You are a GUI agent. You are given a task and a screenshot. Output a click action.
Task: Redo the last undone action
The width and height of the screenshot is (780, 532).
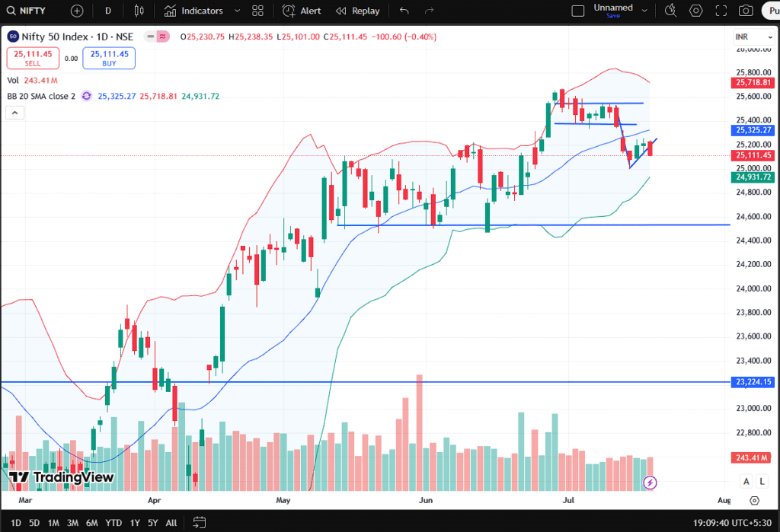pyautogui.click(x=430, y=11)
